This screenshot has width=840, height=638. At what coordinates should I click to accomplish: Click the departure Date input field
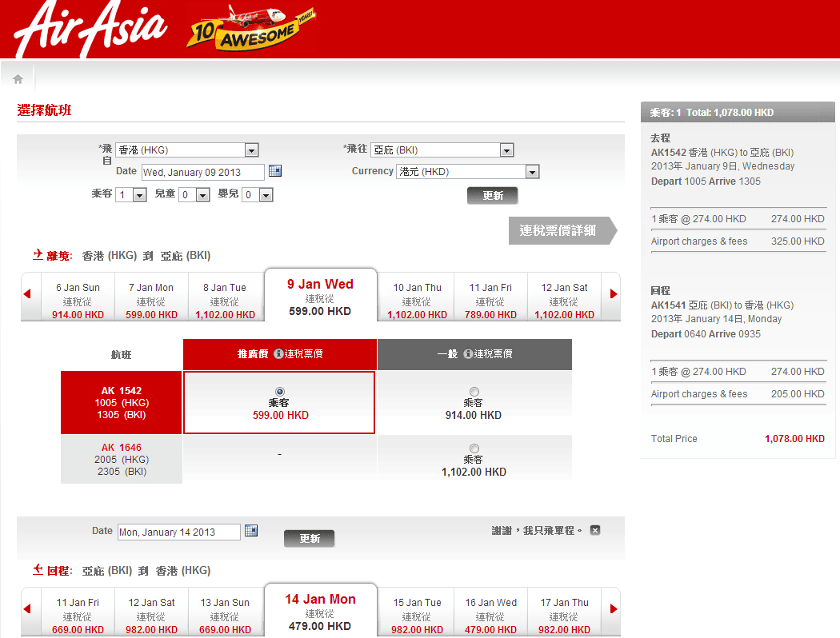[x=202, y=173]
